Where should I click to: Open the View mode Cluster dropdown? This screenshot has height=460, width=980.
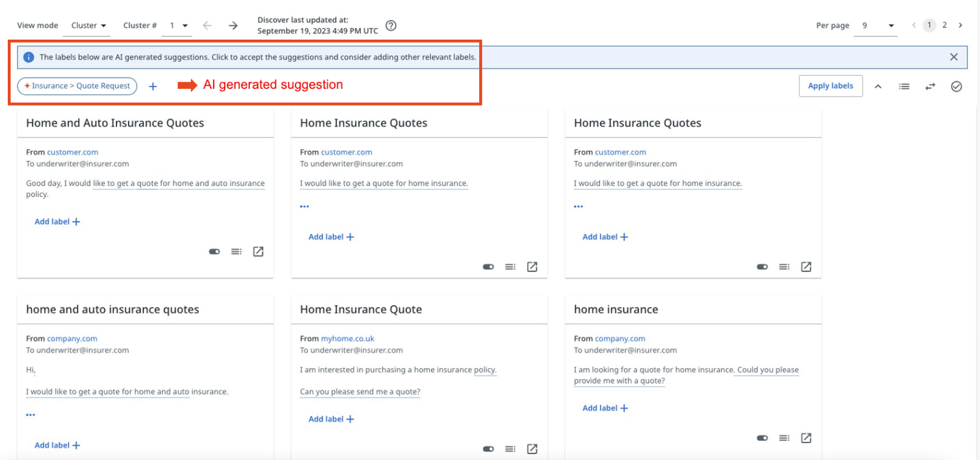pyautogui.click(x=89, y=25)
